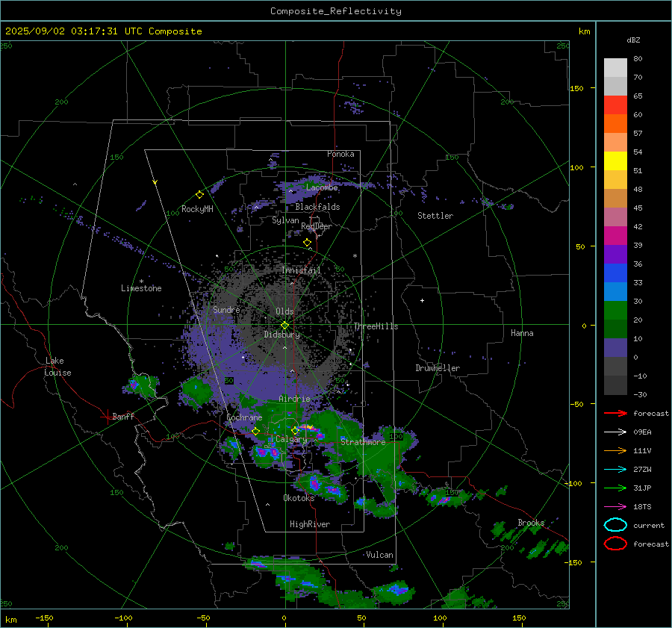
Task: Click the yellow 54–51 dBZ color swatch
Action: click(x=615, y=161)
